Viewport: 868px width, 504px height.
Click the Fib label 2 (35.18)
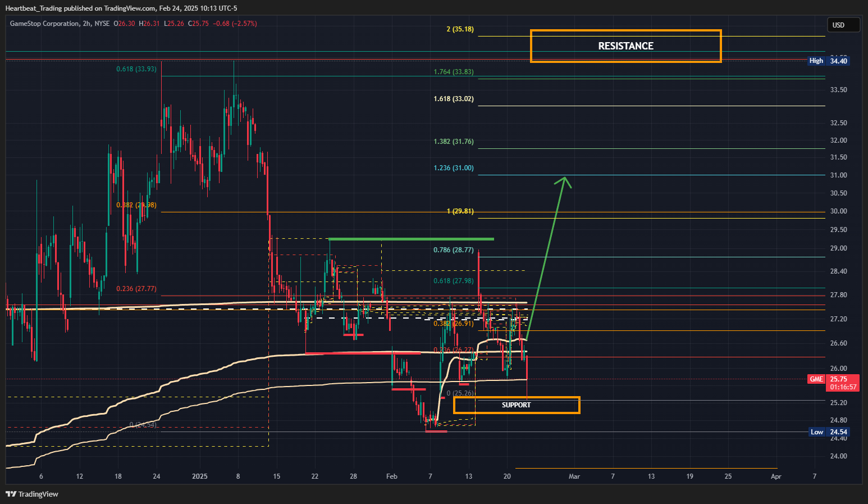(x=460, y=29)
